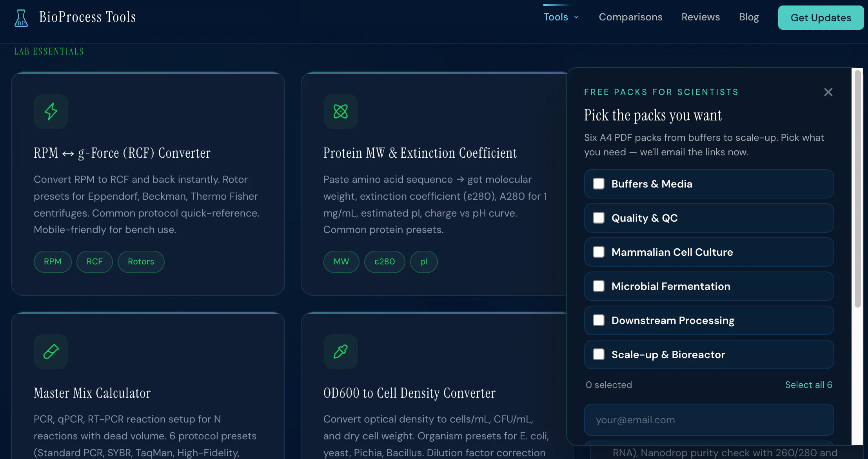Click the RCF tag
This screenshot has width=868, height=459.
tap(94, 262)
